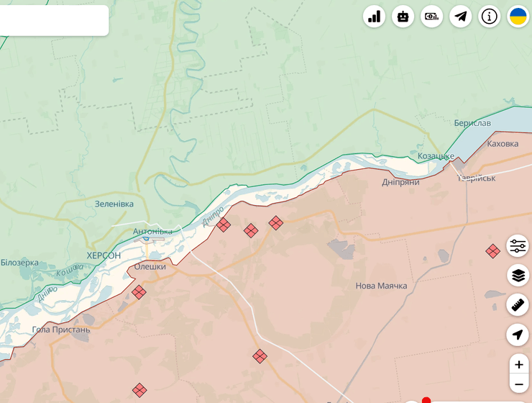The width and height of the screenshot is (532, 403).
Task: Open the Telegram paper plane icon
Action: (x=461, y=17)
